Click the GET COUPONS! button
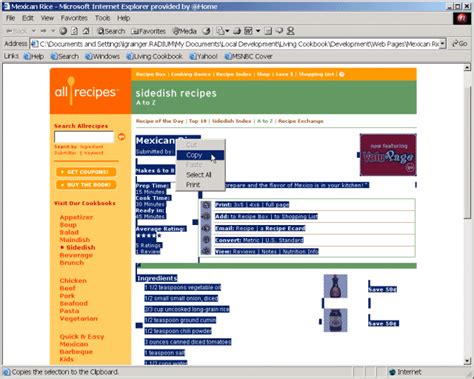 coord(86,172)
